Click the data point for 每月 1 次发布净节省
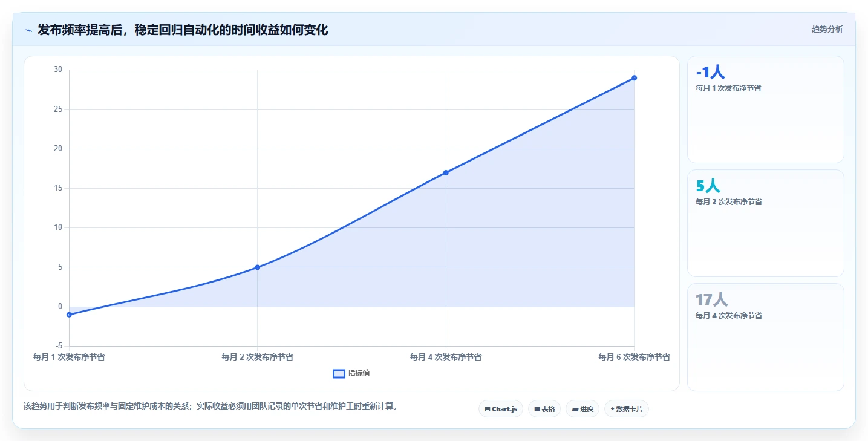 pyautogui.click(x=69, y=315)
